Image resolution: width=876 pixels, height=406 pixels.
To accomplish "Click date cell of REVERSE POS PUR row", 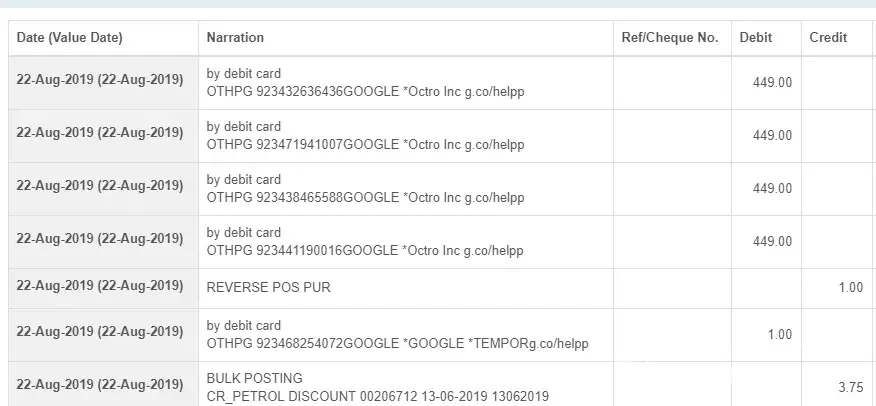I will [100, 288].
